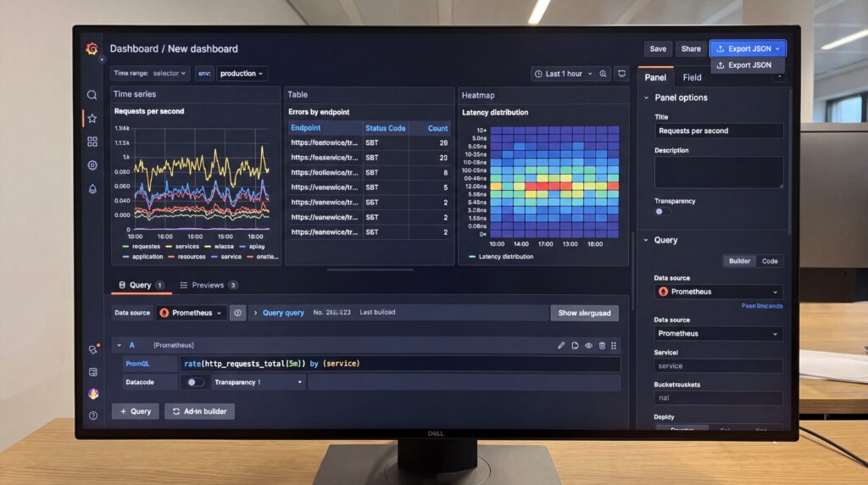Toggle query A visibility with the eye icon
The height and width of the screenshot is (485, 868).
pos(588,345)
